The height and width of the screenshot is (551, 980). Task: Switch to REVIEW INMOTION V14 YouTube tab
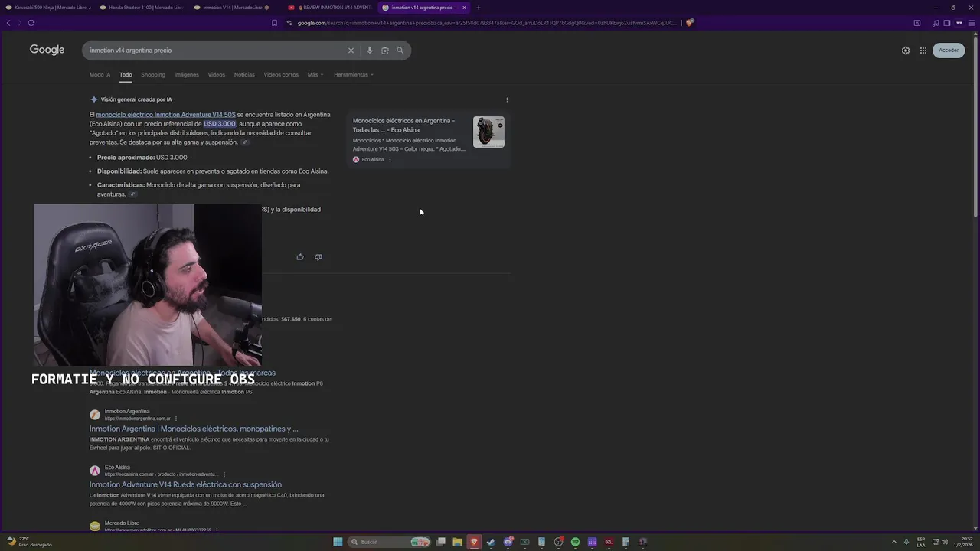329,8
